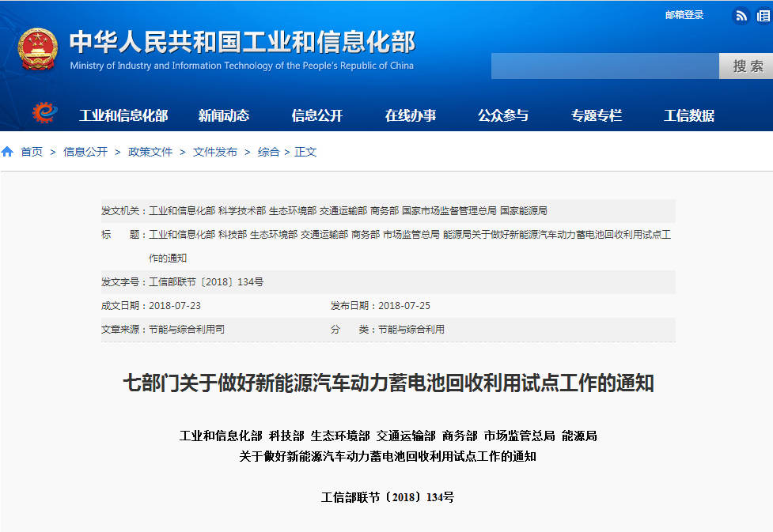Open the 信息公开 navigation item
773x532 pixels.
[x=316, y=115]
